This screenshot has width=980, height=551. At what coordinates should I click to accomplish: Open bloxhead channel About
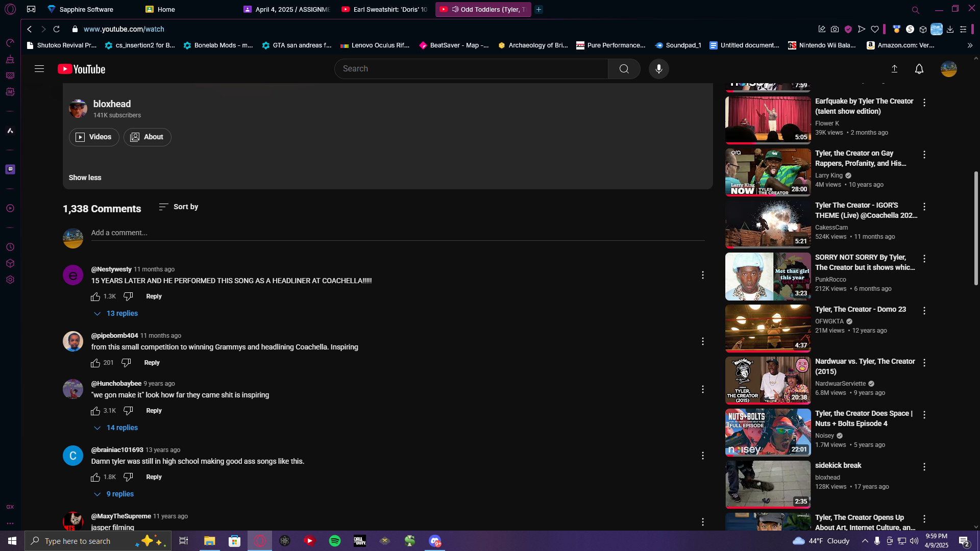[147, 137]
